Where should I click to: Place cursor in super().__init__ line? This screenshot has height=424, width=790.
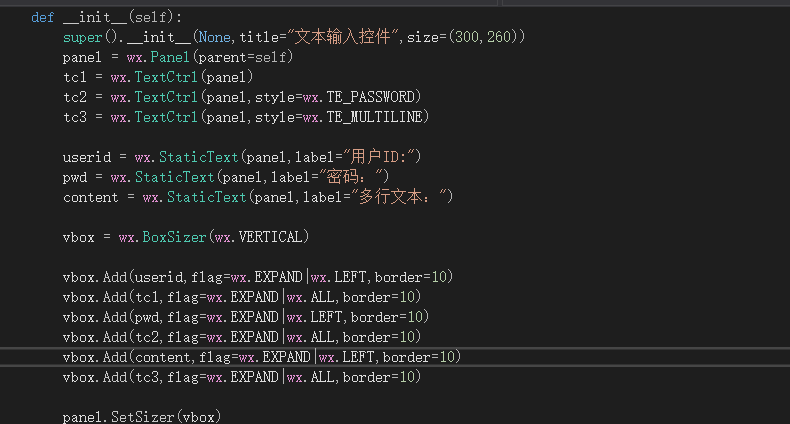pos(294,37)
